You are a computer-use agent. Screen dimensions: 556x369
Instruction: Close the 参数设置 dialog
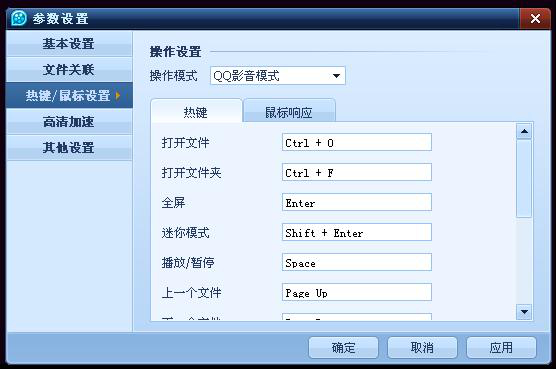[535, 18]
